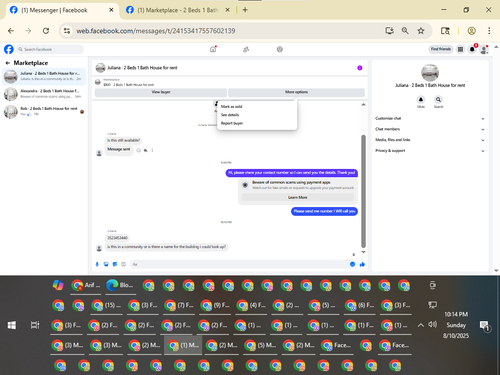The image size is (500, 375).
Task: Open more actions for "Message sent" bubble
Action: [x=152, y=150]
